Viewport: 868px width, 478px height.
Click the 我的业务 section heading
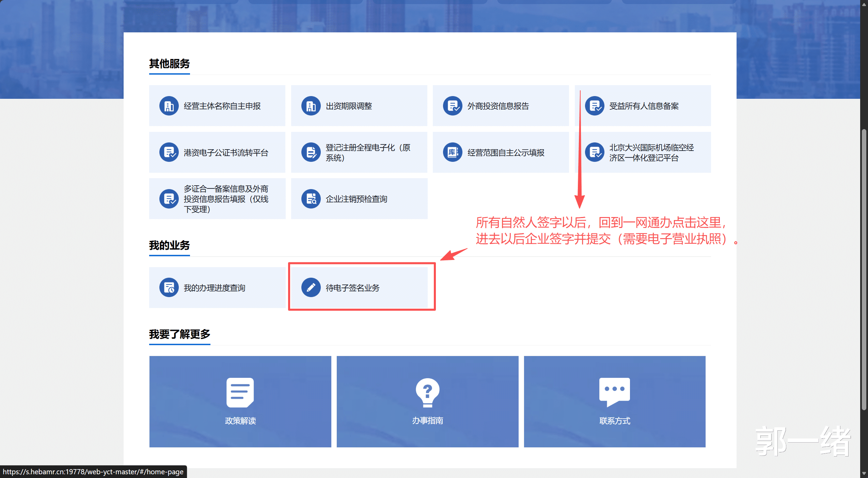169,245
